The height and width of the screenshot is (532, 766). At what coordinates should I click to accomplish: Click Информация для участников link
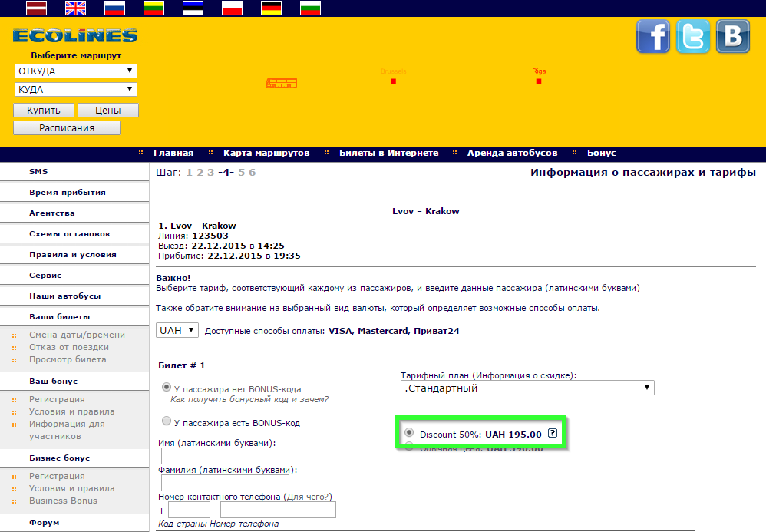(x=67, y=430)
